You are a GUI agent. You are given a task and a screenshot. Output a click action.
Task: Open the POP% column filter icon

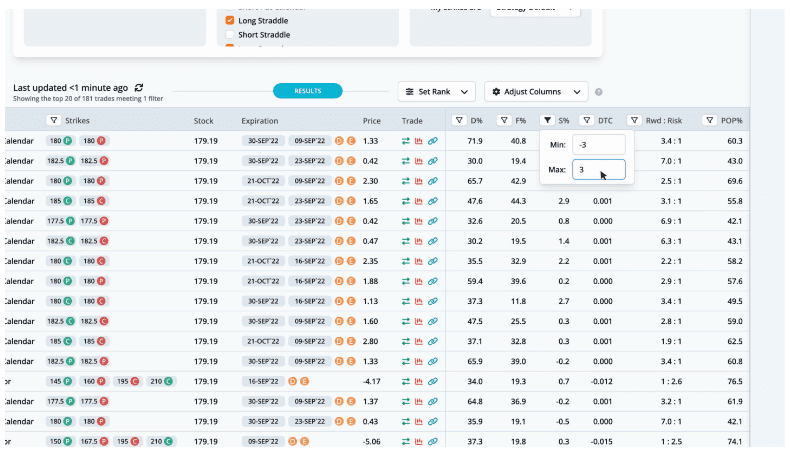click(708, 121)
